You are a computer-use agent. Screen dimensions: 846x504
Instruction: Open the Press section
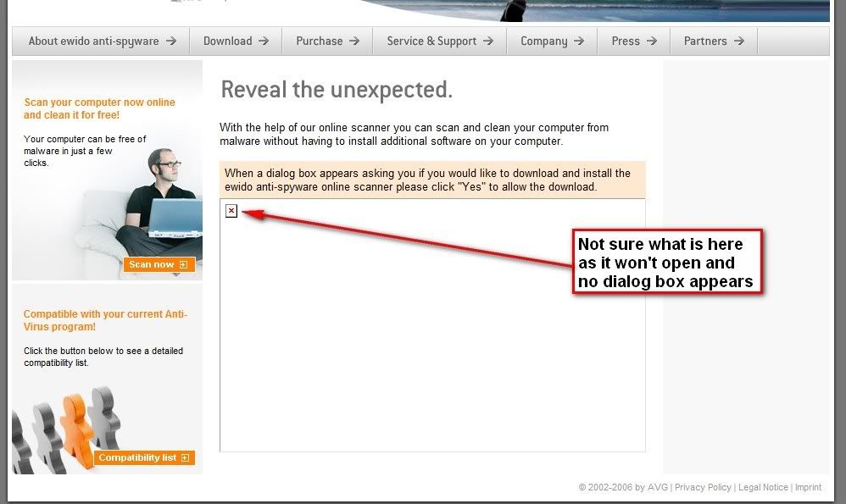[x=634, y=41]
